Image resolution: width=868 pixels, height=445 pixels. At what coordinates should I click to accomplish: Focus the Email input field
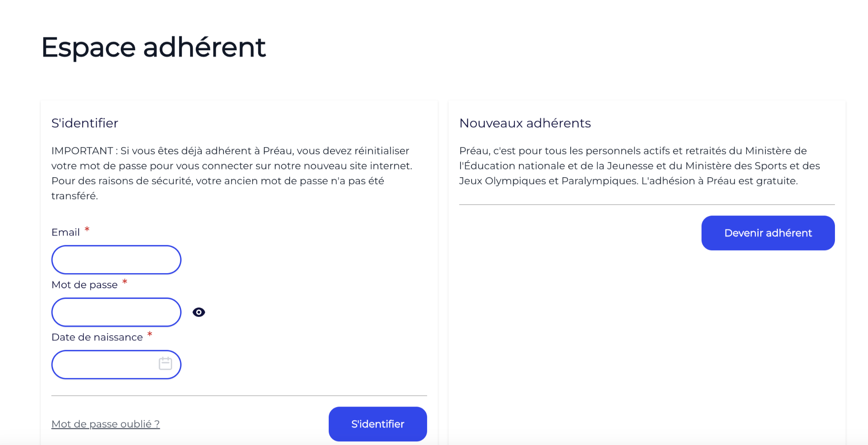116,260
